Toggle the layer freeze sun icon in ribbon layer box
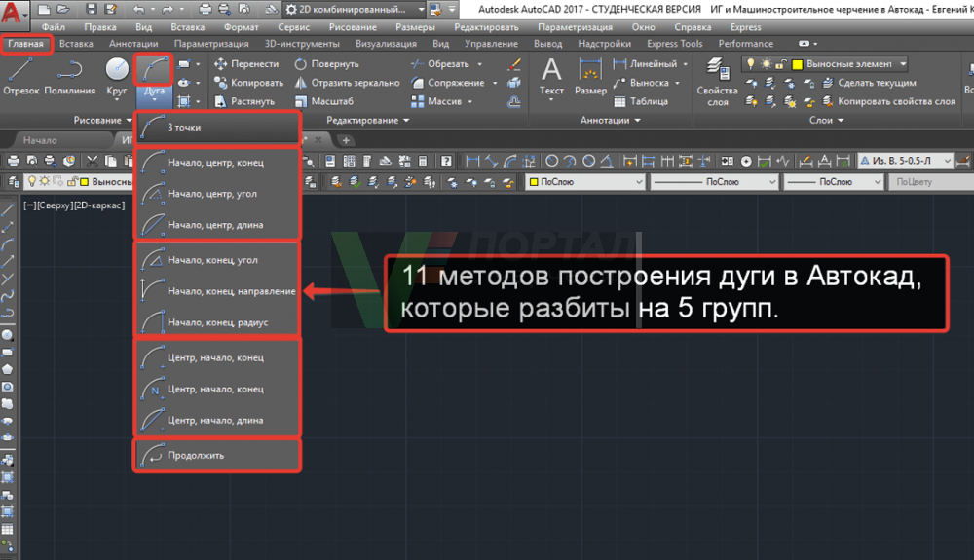 (766, 64)
